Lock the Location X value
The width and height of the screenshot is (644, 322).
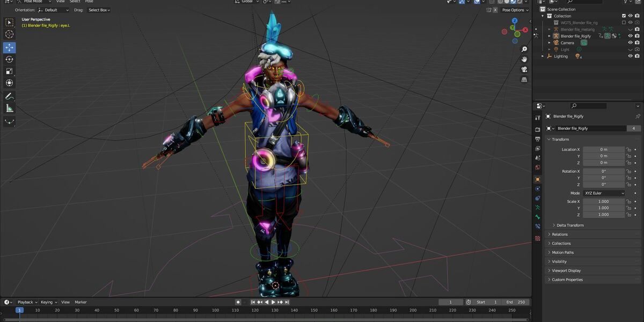tap(629, 150)
